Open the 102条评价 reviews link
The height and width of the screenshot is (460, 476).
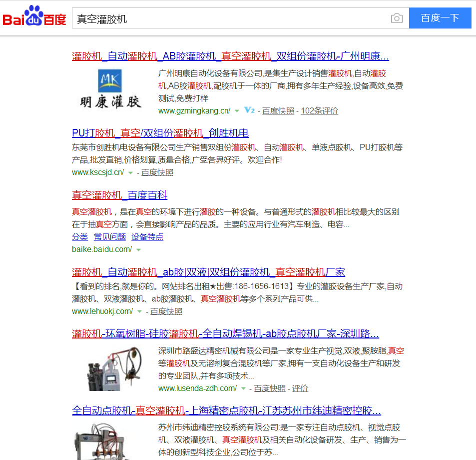tap(319, 111)
